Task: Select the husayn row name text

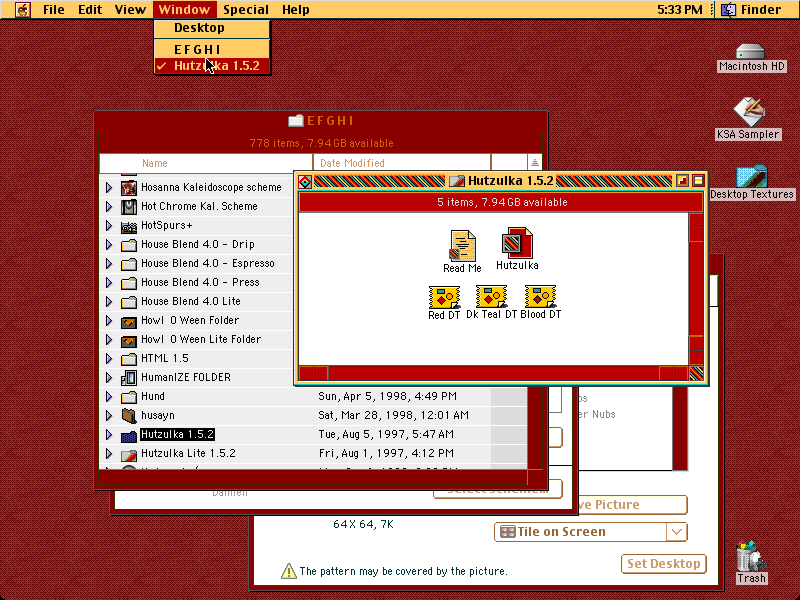Action: (x=158, y=415)
